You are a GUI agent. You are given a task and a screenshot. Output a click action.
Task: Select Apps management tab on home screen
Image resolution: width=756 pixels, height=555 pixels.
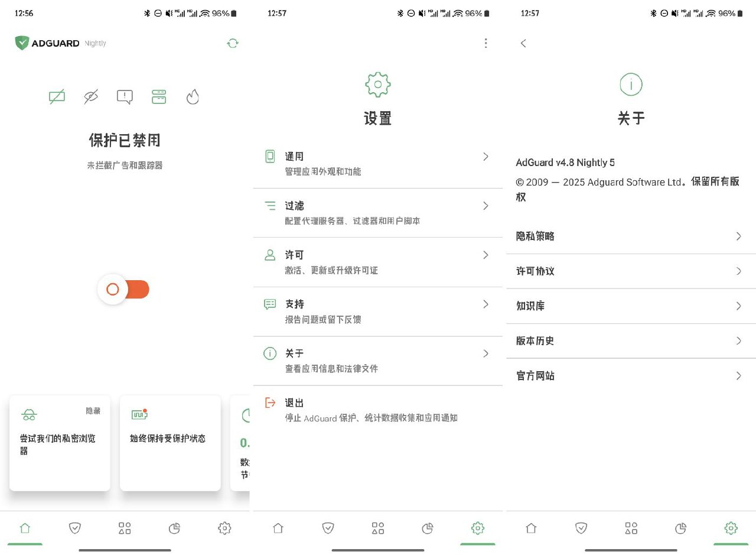125,528
